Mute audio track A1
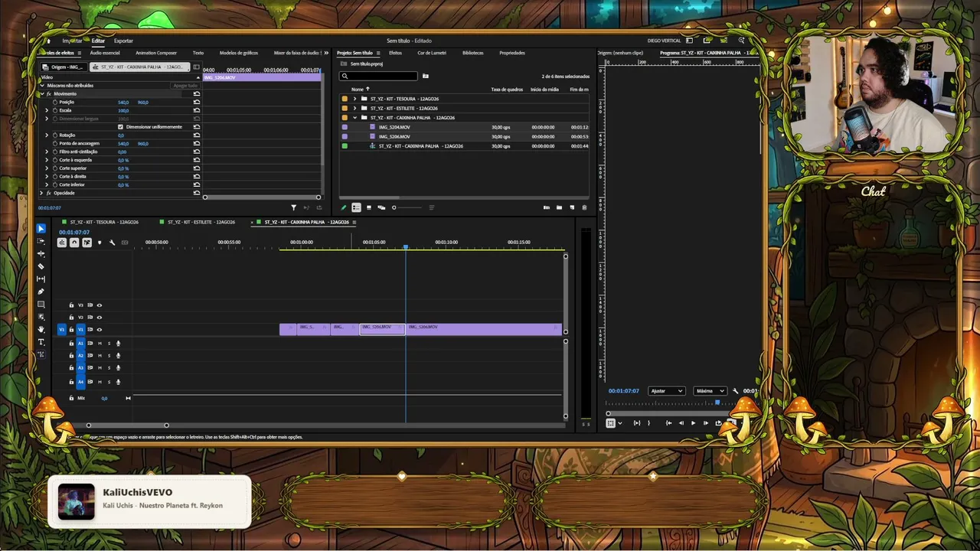 click(100, 343)
